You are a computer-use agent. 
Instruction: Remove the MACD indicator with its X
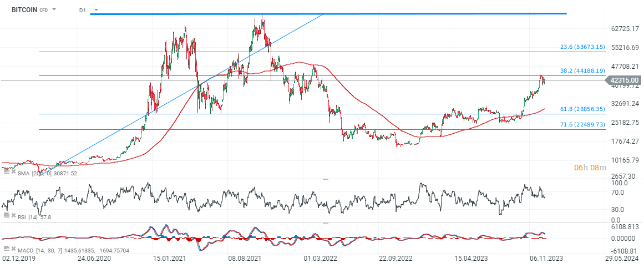pyautogui.click(x=13, y=249)
